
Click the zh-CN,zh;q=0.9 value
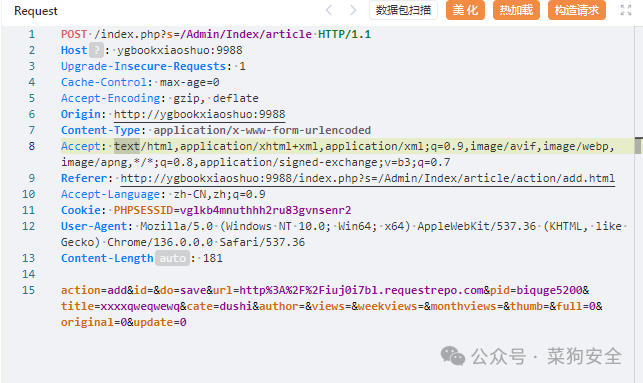click(219, 194)
